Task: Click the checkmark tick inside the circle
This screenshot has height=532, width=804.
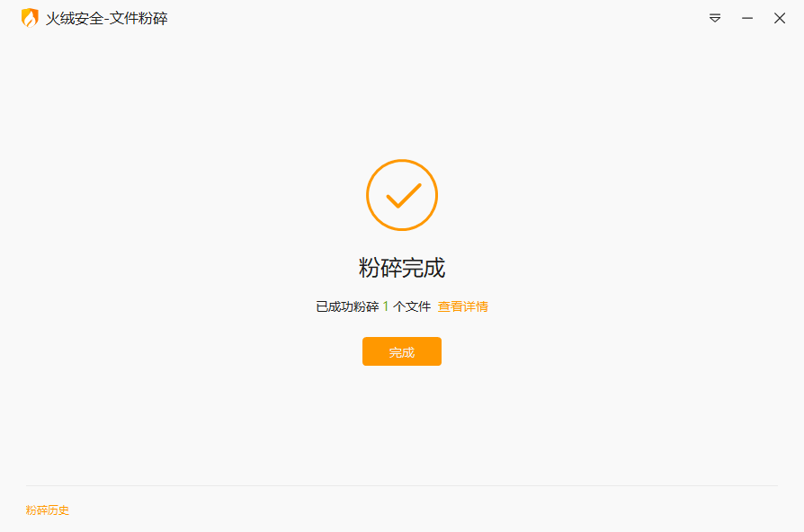Action: [404, 195]
